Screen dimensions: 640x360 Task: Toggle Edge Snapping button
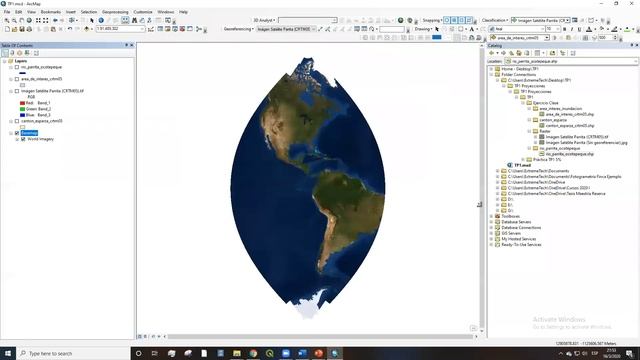(469, 20)
